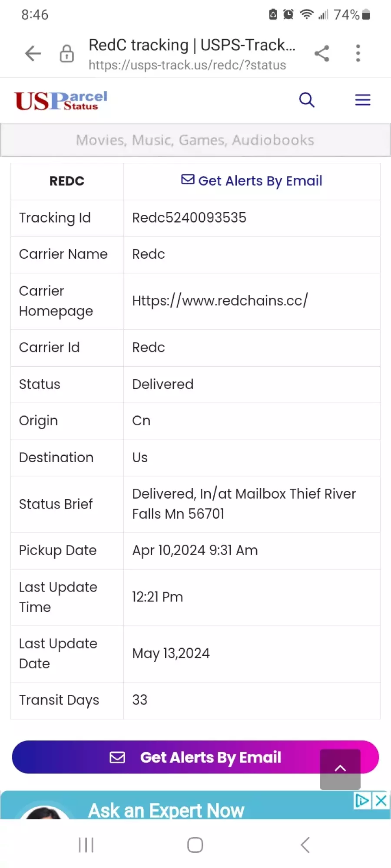The width and height of the screenshot is (391, 868).
Task: Select the Redc5240093535 tracking number
Action: click(x=189, y=217)
